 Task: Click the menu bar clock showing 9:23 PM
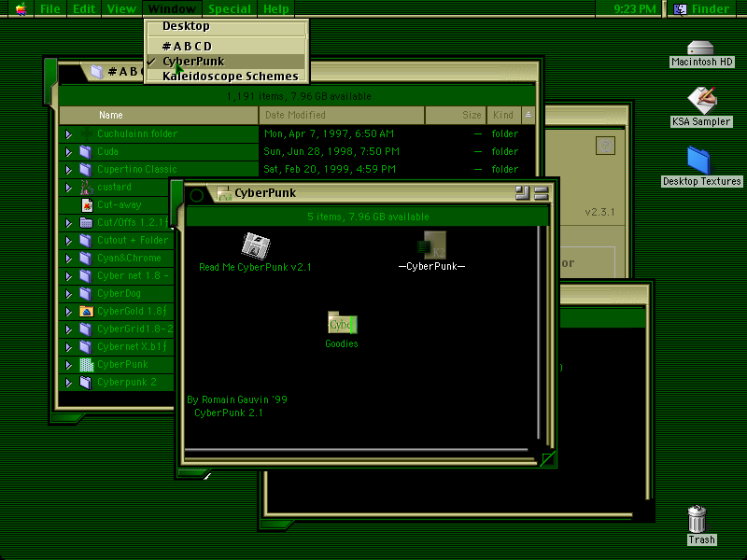coord(635,8)
